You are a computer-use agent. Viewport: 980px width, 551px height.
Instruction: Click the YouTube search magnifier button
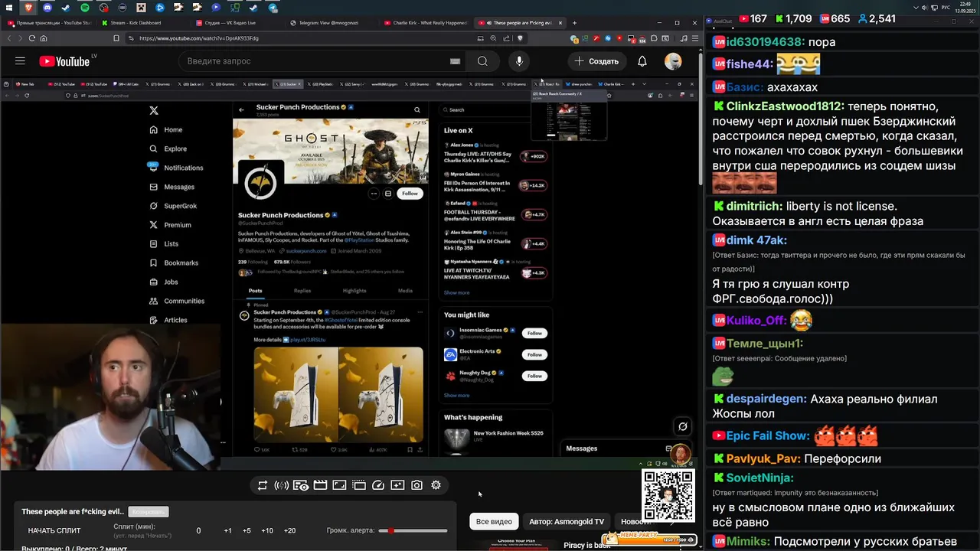[x=482, y=61]
